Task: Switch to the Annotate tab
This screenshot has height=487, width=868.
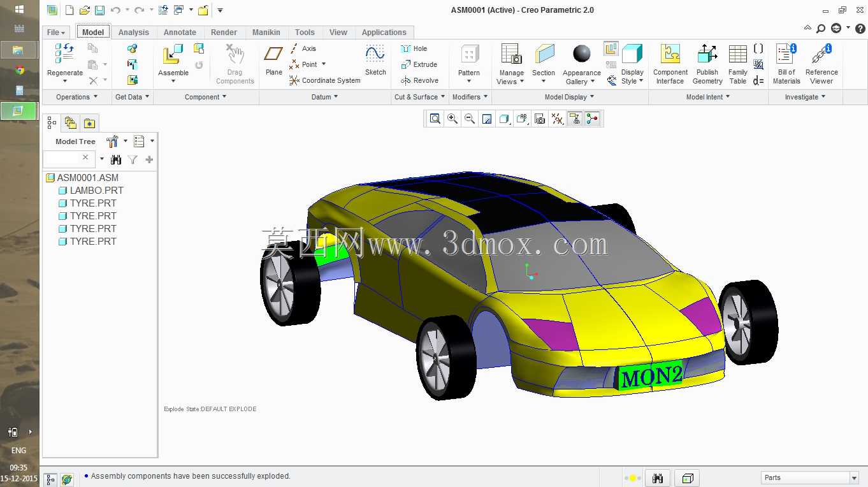Action: 180,33
